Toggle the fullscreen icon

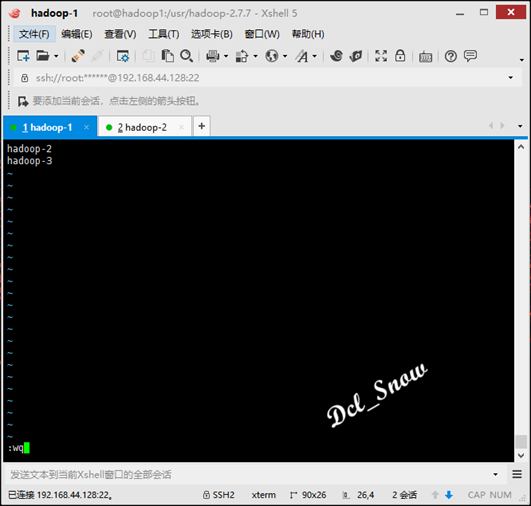coord(381,56)
